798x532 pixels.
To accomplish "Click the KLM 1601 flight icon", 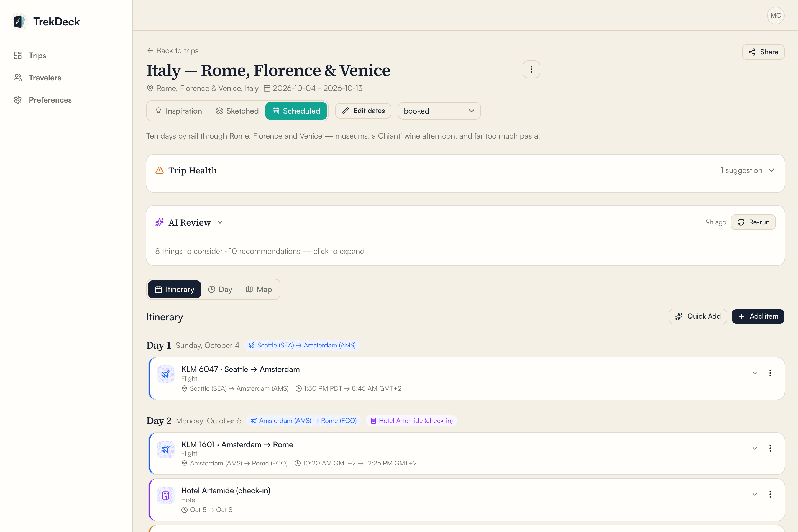I will coord(166,449).
